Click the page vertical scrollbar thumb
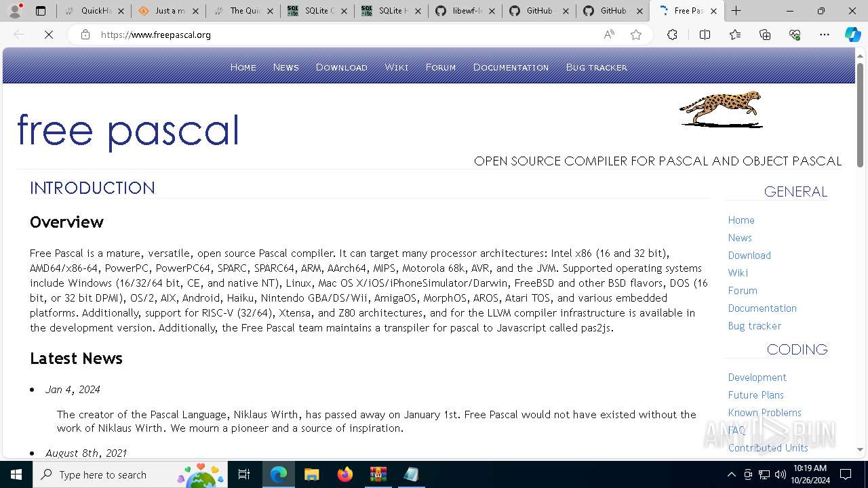The height and width of the screenshot is (488, 868). (860, 115)
